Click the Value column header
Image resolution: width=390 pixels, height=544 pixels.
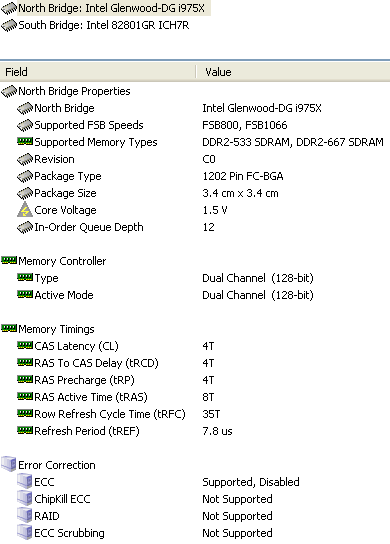click(293, 72)
